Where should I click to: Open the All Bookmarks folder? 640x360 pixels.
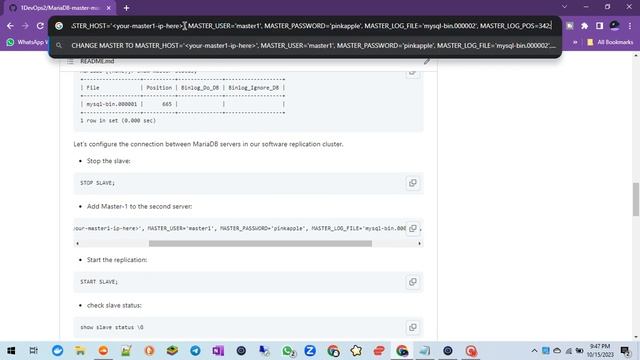click(610, 42)
